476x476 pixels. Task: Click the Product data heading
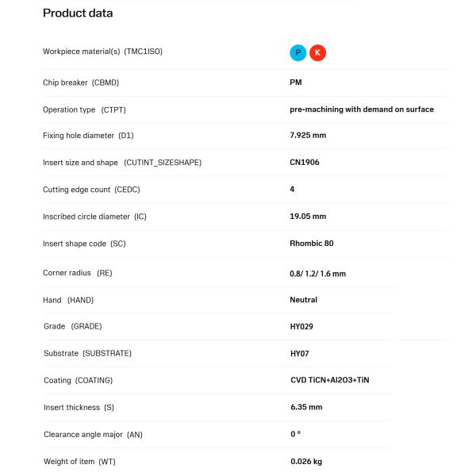(77, 13)
